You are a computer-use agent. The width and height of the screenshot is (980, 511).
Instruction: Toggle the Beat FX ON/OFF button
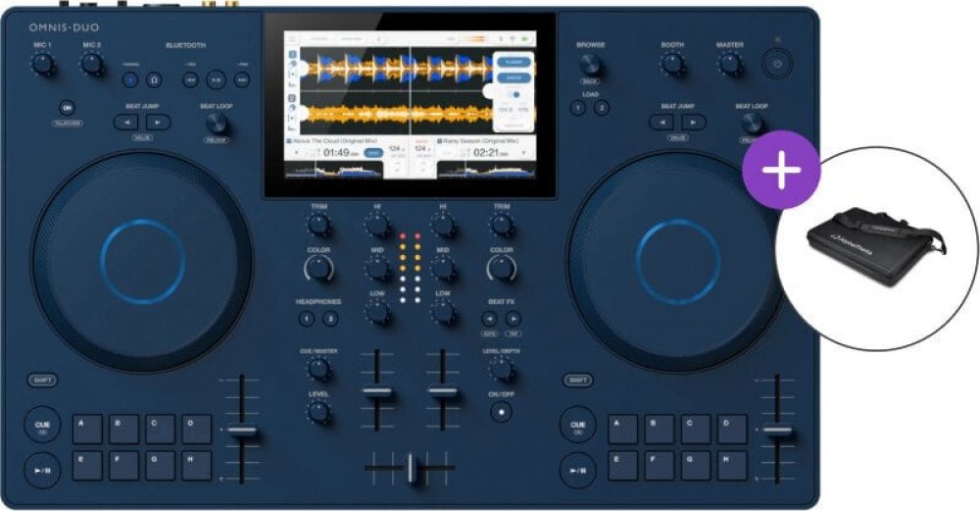tap(502, 411)
